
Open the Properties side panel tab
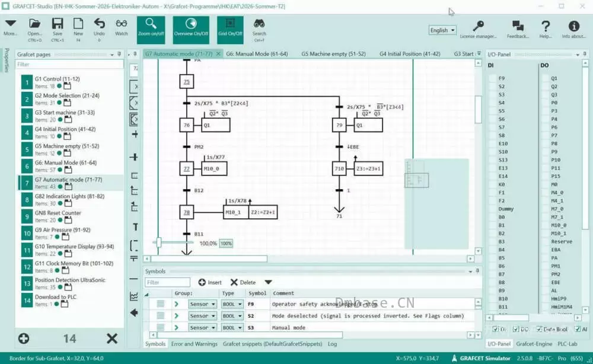point(7,60)
